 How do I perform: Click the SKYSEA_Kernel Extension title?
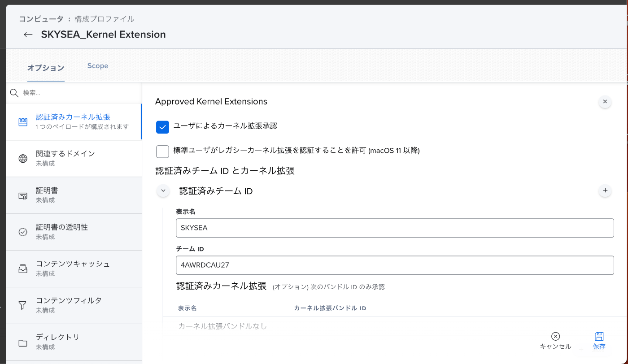coord(103,35)
